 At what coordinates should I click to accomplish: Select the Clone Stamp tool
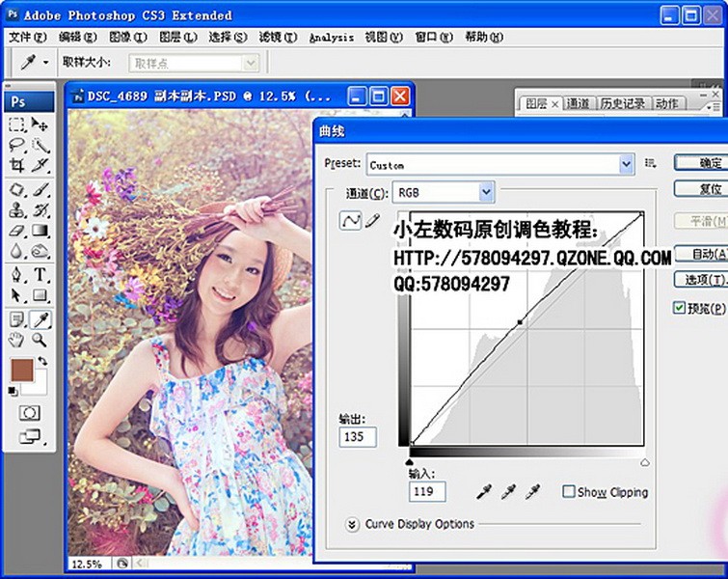pos(16,210)
